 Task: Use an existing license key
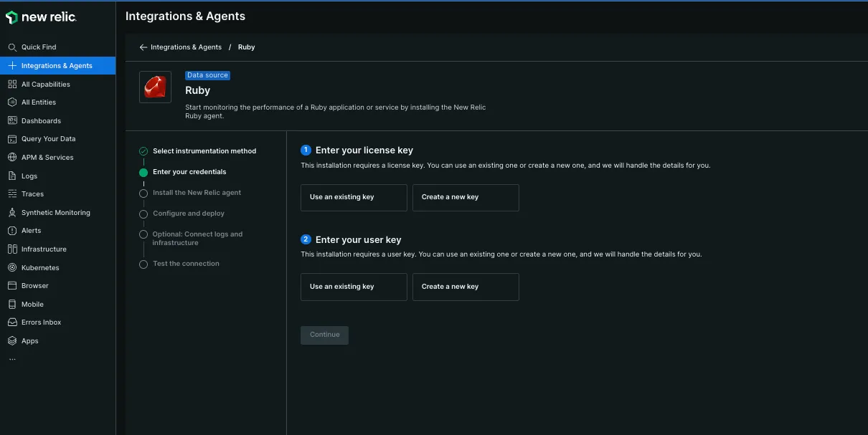(x=354, y=197)
